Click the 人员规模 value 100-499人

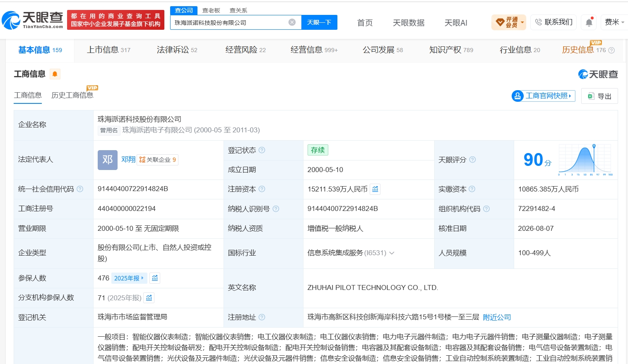point(534,253)
